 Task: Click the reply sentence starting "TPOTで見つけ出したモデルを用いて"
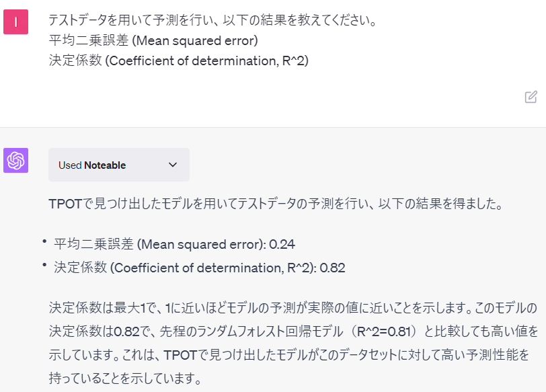click(x=276, y=204)
